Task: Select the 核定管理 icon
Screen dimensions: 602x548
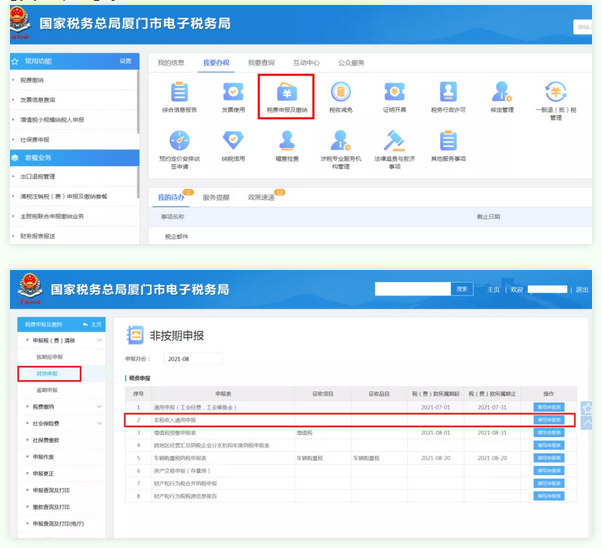Action: (501, 94)
